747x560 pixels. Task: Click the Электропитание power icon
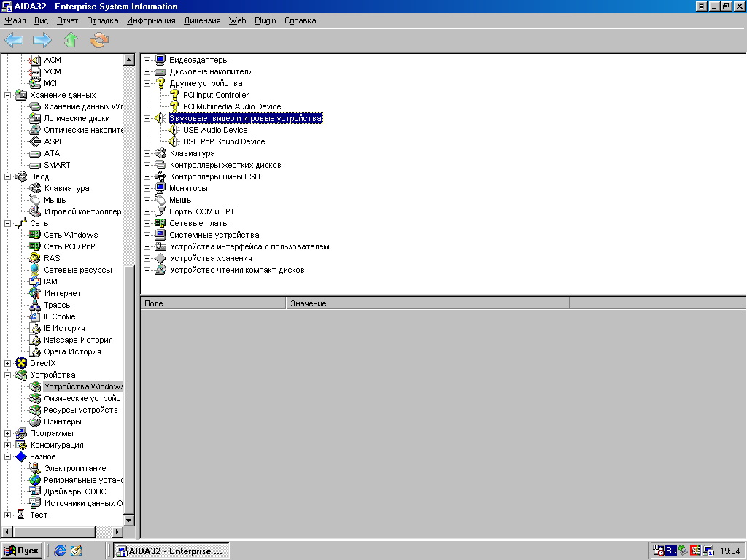coord(35,469)
